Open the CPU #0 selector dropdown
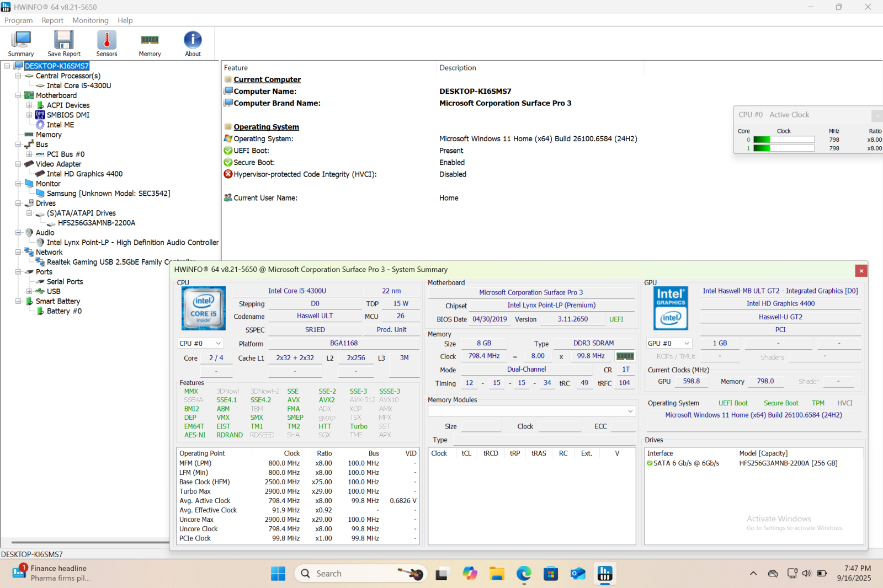 (x=200, y=343)
